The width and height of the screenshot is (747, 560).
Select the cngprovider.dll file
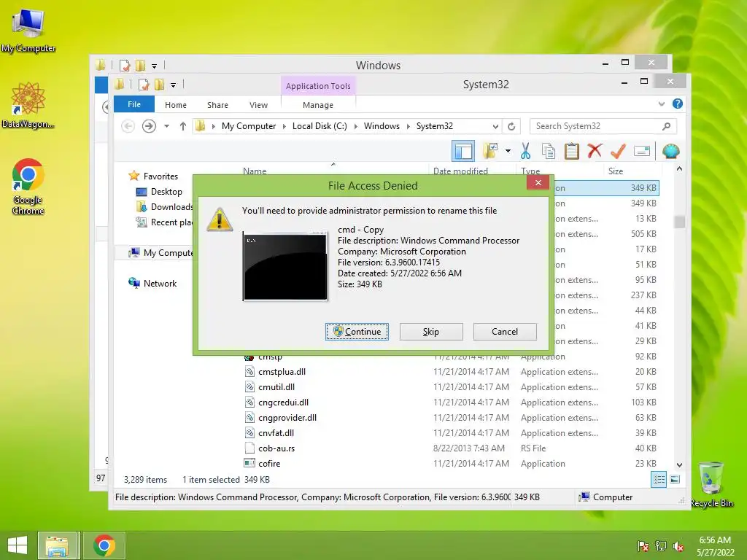(x=287, y=418)
